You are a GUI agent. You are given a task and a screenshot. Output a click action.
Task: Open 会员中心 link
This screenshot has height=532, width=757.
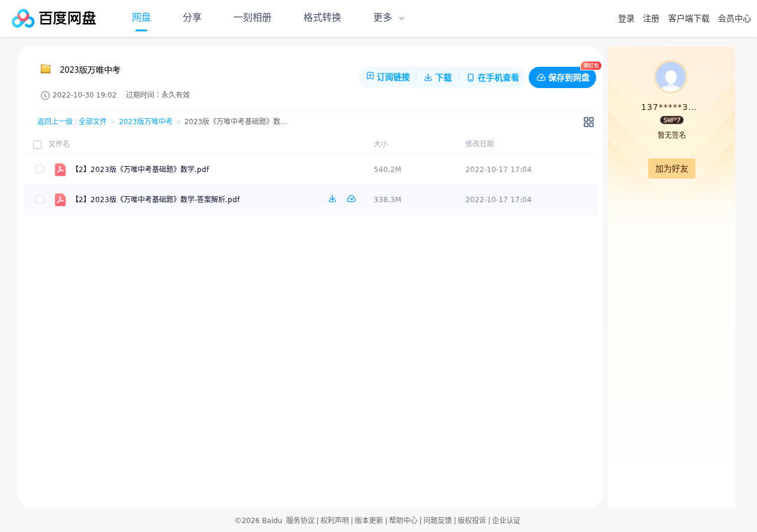735,19
